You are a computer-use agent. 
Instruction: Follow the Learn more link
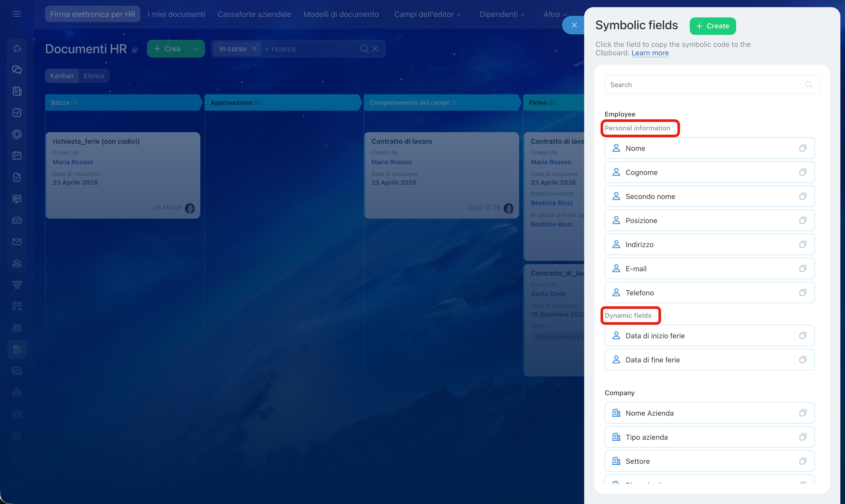click(x=650, y=53)
